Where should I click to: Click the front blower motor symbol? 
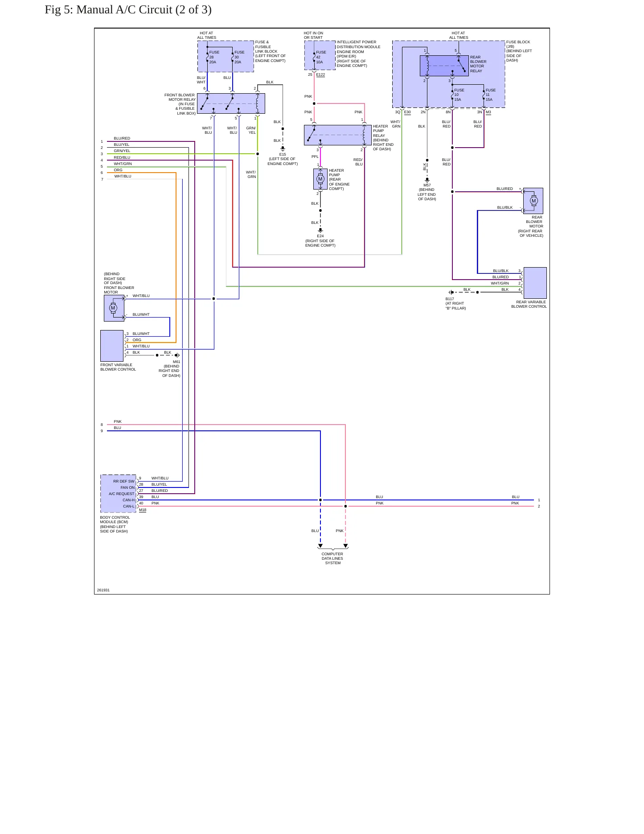[x=114, y=308]
